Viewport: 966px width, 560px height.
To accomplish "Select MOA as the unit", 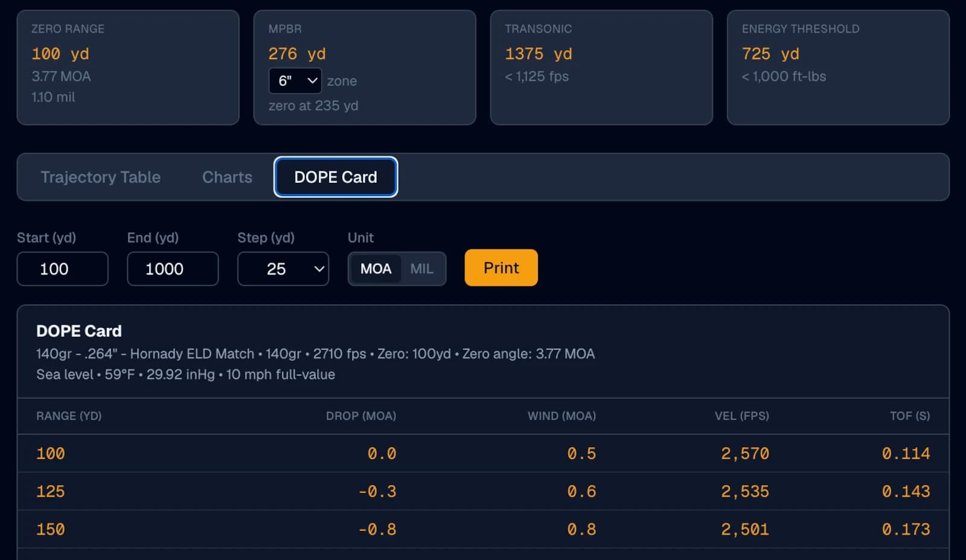I will click(376, 269).
